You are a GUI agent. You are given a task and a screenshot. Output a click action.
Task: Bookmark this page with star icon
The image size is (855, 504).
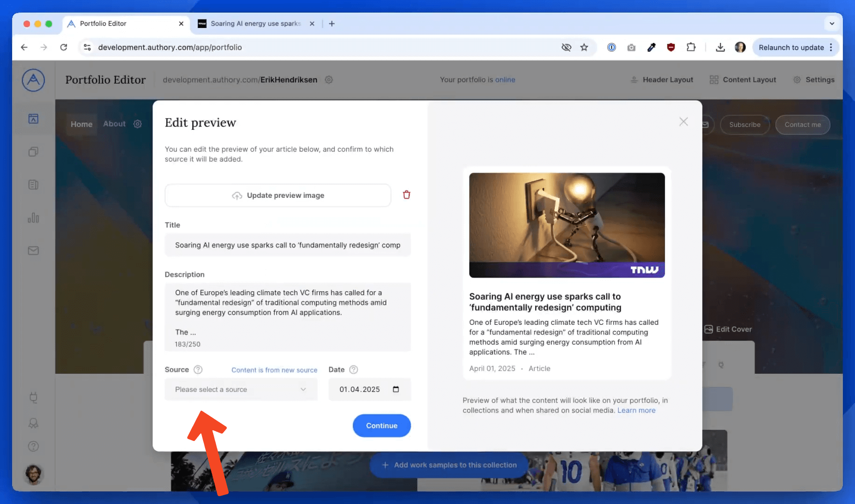[x=584, y=47]
